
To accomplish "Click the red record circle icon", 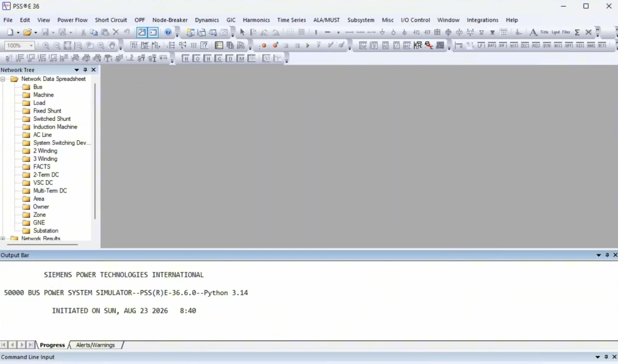I will 264,45.
